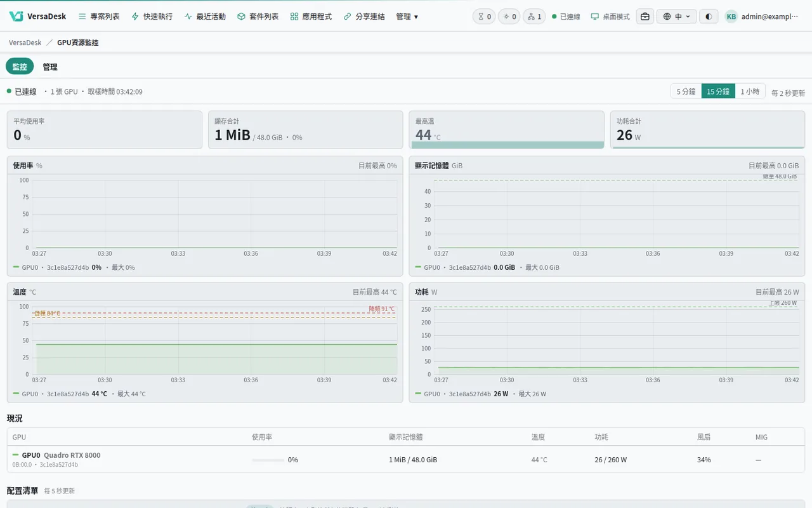Open 分享連結 from the top navigation
The image size is (812, 508).
click(364, 17)
